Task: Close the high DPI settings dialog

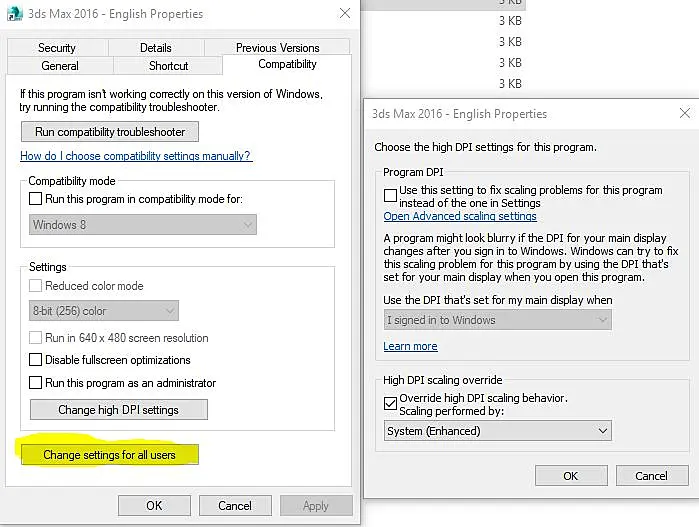Action: pyautogui.click(x=685, y=113)
